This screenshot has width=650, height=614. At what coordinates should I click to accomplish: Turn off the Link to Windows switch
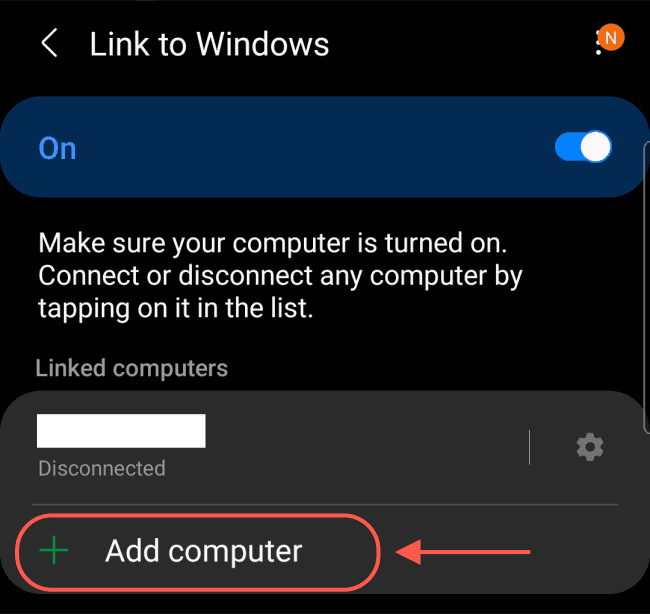coord(583,147)
